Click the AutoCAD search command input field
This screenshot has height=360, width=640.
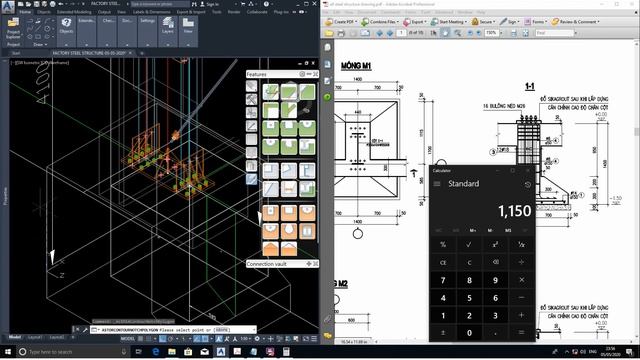click(x=160, y=4)
